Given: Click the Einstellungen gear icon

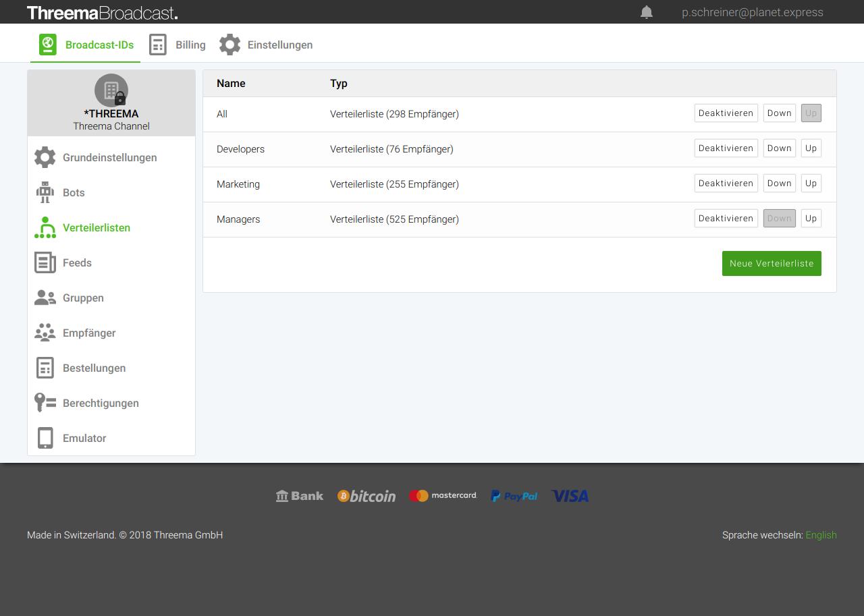Looking at the screenshot, I should [x=230, y=45].
